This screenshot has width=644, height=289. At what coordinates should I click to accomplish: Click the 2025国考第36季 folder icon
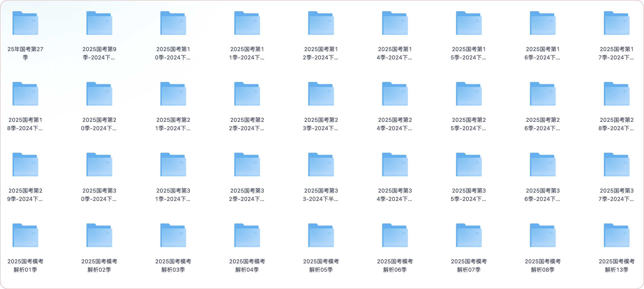coord(543,165)
